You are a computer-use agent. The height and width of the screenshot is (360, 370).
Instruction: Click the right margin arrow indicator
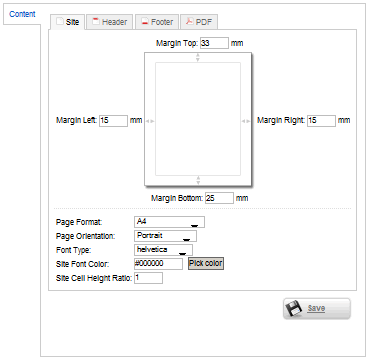click(x=246, y=121)
